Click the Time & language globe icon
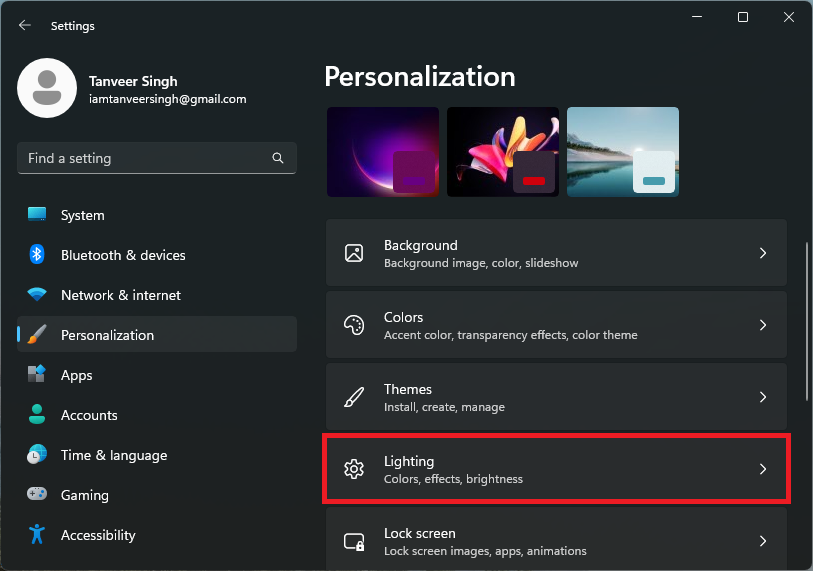 coord(37,454)
